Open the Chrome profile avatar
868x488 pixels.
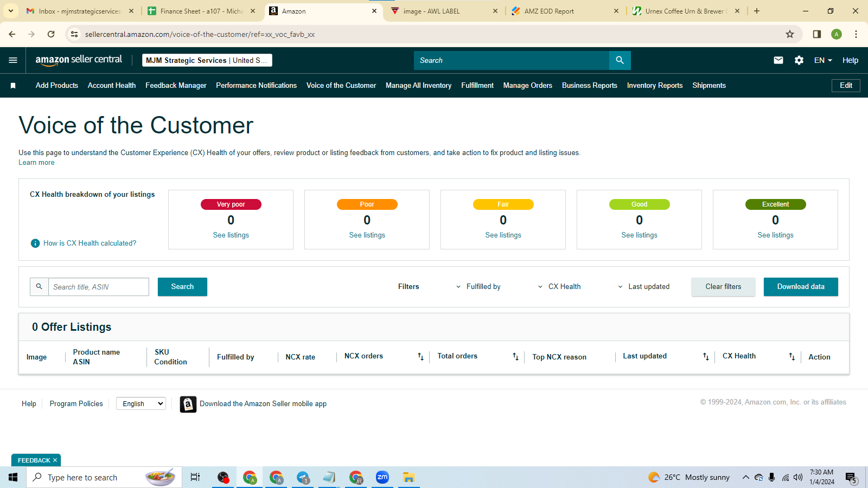837,34
